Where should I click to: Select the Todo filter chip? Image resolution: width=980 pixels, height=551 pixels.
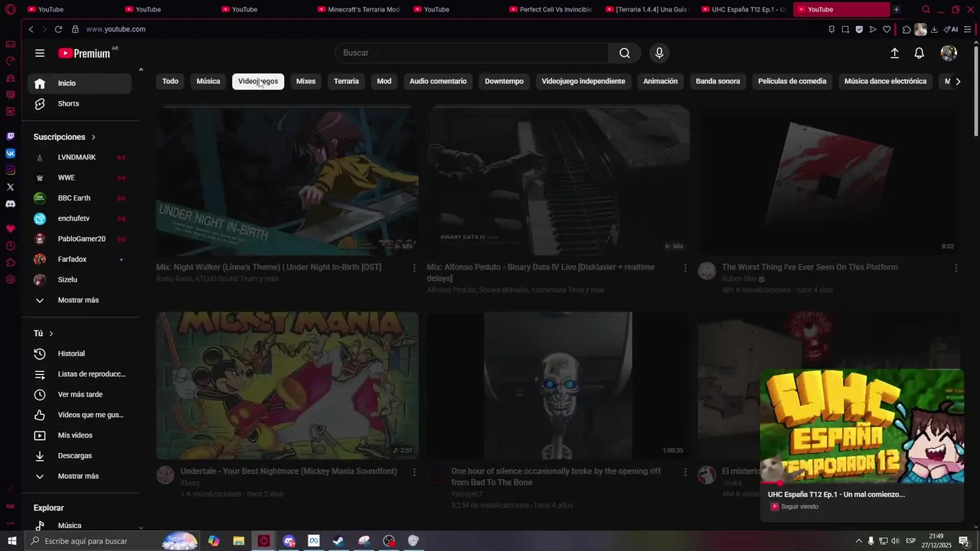point(170,81)
